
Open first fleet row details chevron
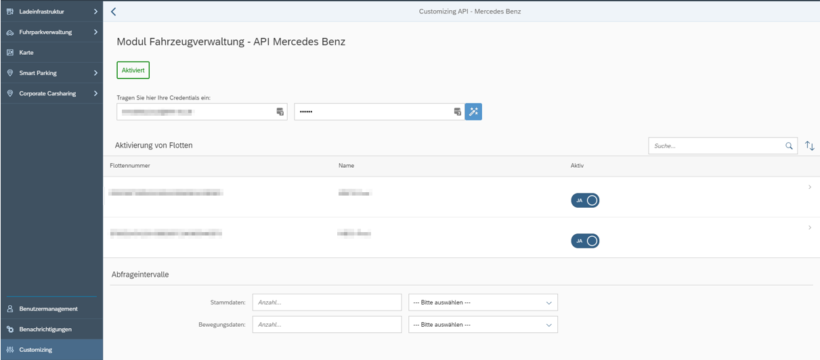click(x=810, y=187)
